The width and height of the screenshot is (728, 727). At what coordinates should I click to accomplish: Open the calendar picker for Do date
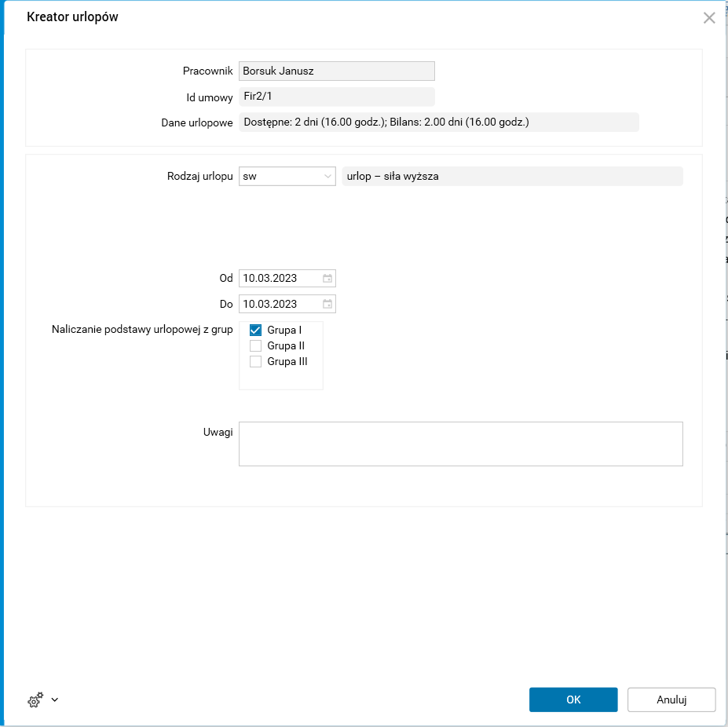(327, 304)
